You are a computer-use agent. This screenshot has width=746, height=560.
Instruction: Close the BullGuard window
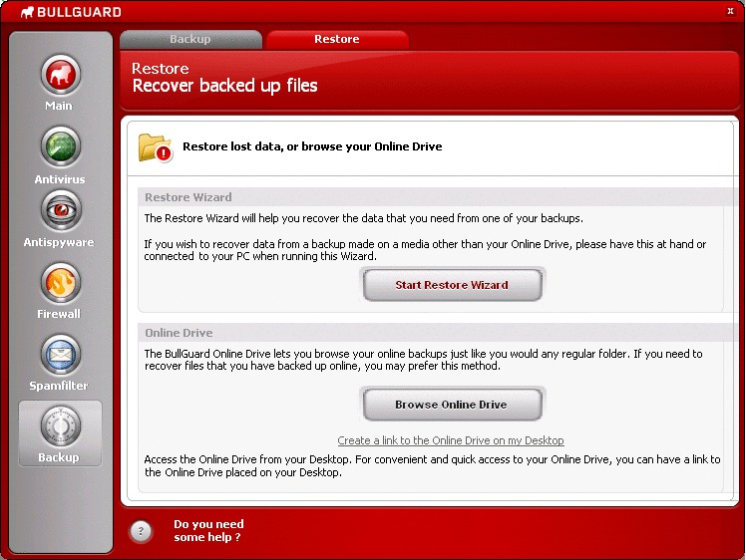(730, 11)
